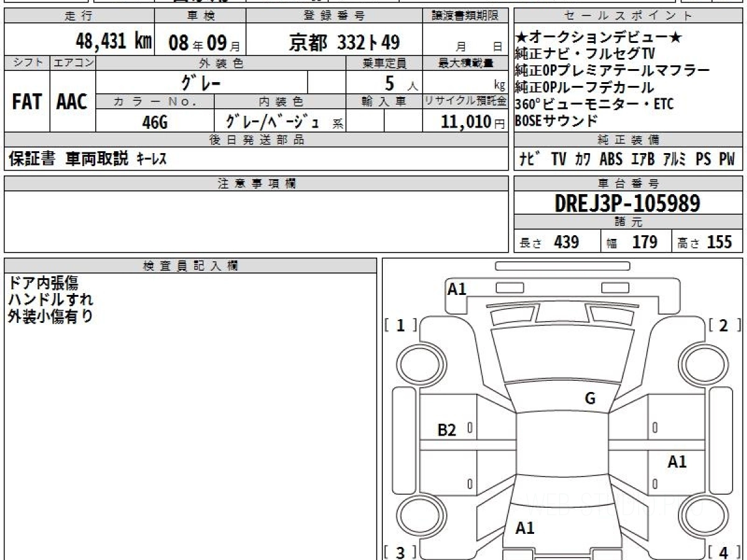Select the 360°ビューモニター・ETC line
This screenshot has width=747, height=560.
594,104
